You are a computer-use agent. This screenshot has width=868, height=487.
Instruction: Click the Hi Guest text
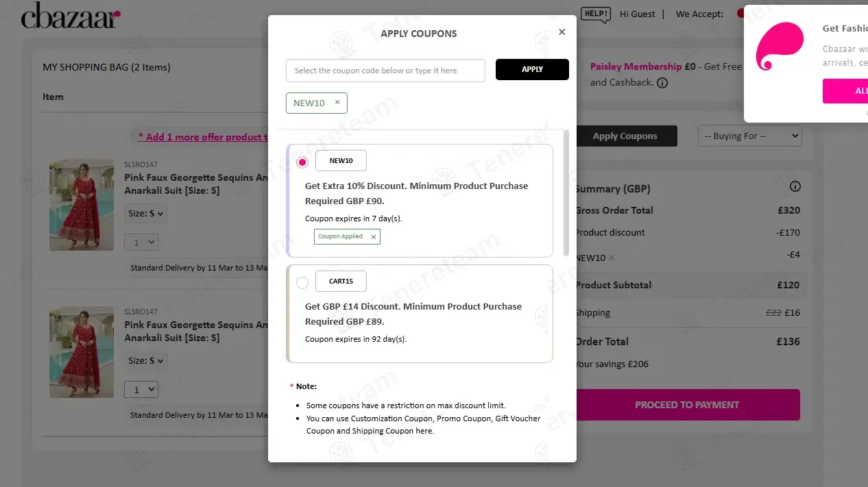(x=638, y=14)
